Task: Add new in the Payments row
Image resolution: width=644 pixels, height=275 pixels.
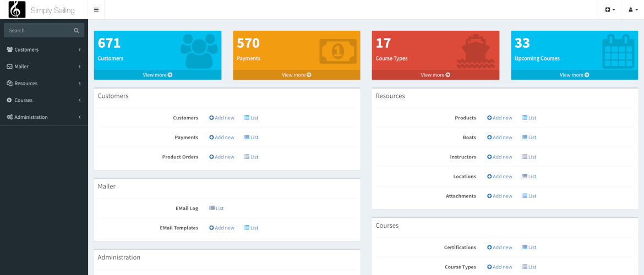Action: click(x=222, y=137)
